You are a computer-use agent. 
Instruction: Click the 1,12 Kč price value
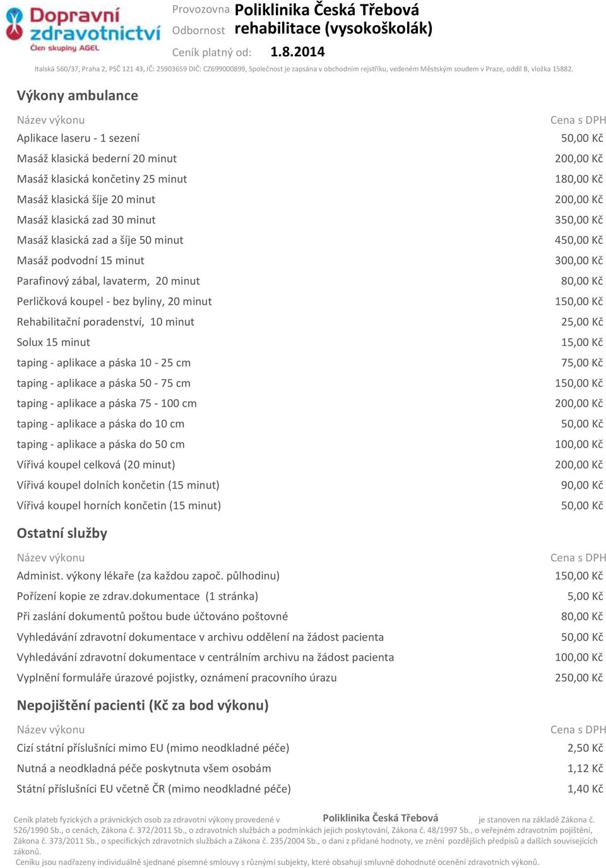click(585, 768)
